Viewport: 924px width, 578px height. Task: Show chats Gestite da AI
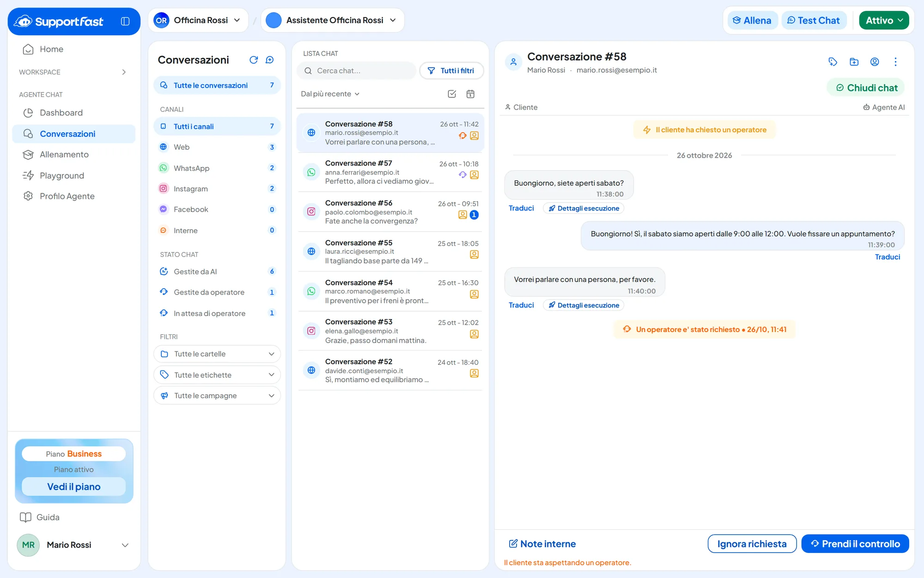(x=217, y=271)
